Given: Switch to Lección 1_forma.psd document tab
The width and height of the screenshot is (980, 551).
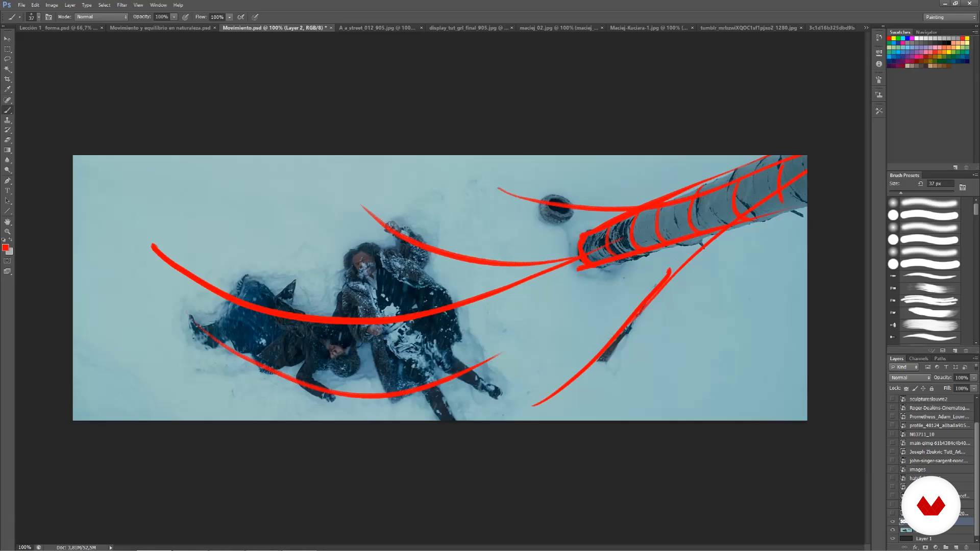Looking at the screenshot, I should pos(58,28).
